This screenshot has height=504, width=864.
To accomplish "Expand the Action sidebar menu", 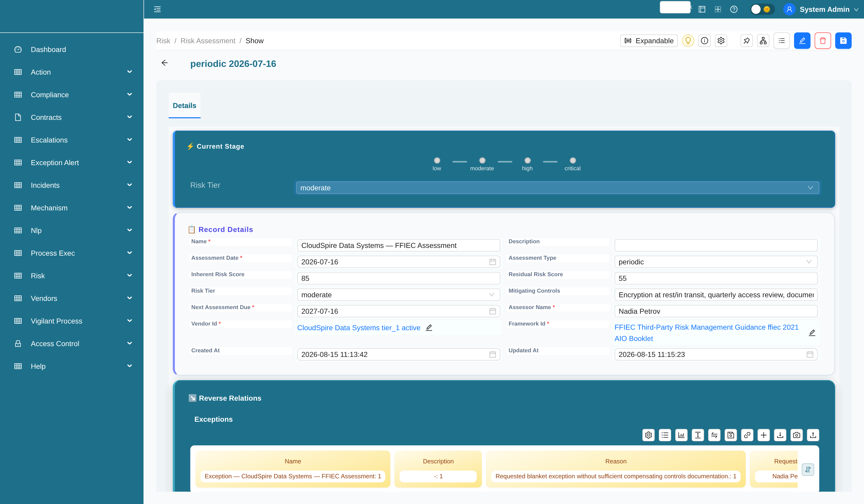I will coord(72,72).
